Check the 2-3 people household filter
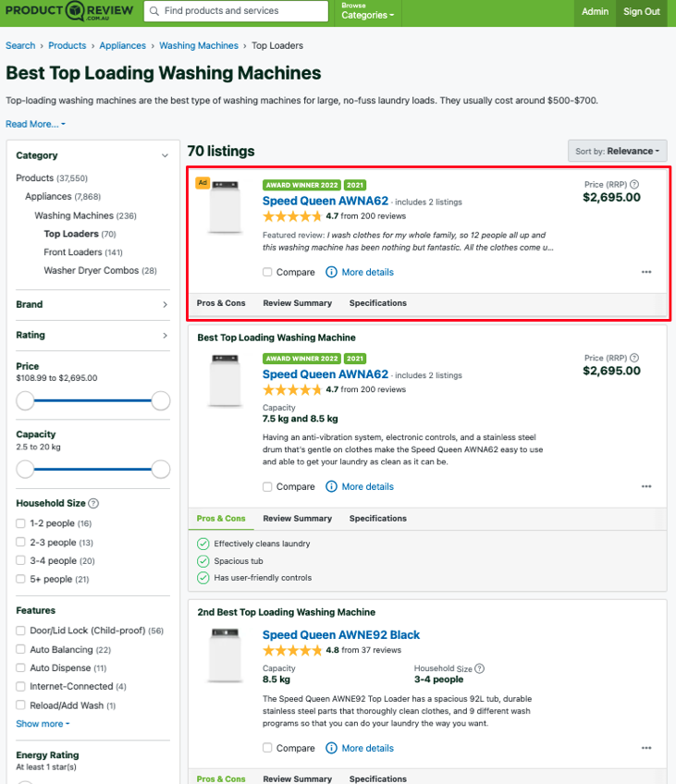The image size is (676, 784). pos(20,542)
